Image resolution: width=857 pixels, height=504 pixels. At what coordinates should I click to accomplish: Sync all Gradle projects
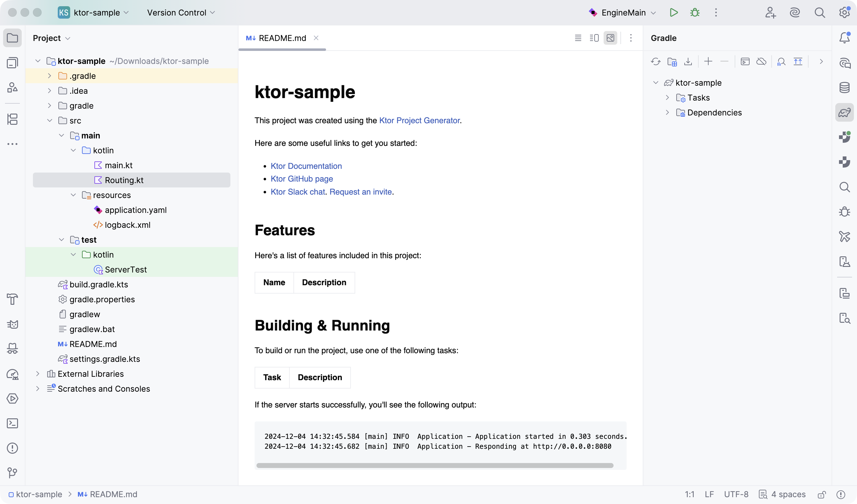656,61
